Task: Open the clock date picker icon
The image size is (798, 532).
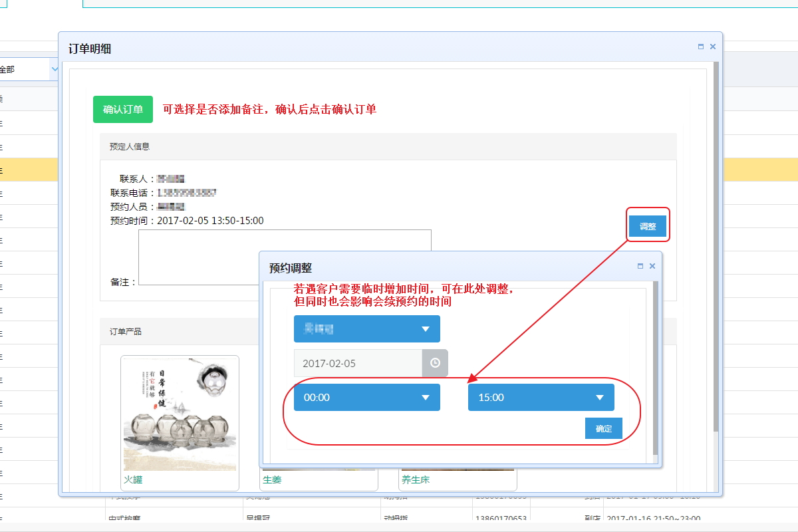Action: (x=435, y=363)
